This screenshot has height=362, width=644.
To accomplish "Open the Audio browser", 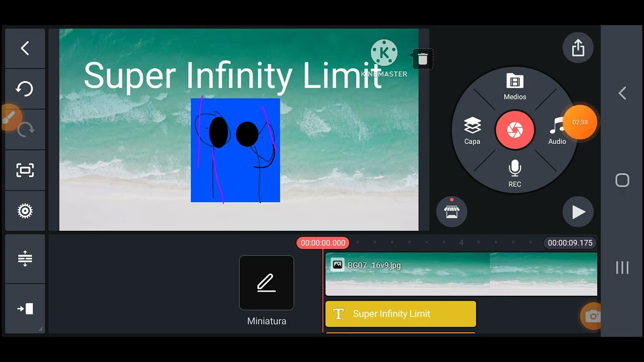I will [557, 131].
